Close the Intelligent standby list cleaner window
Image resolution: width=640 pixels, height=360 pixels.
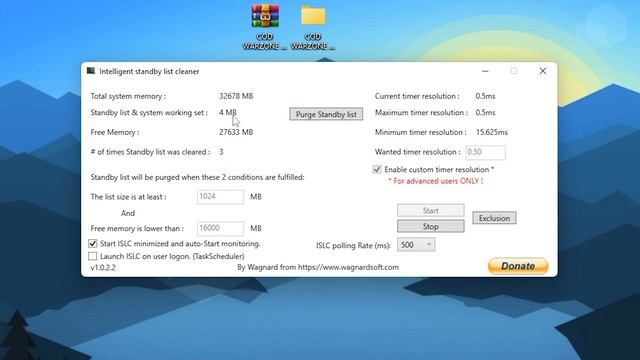point(542,71)
